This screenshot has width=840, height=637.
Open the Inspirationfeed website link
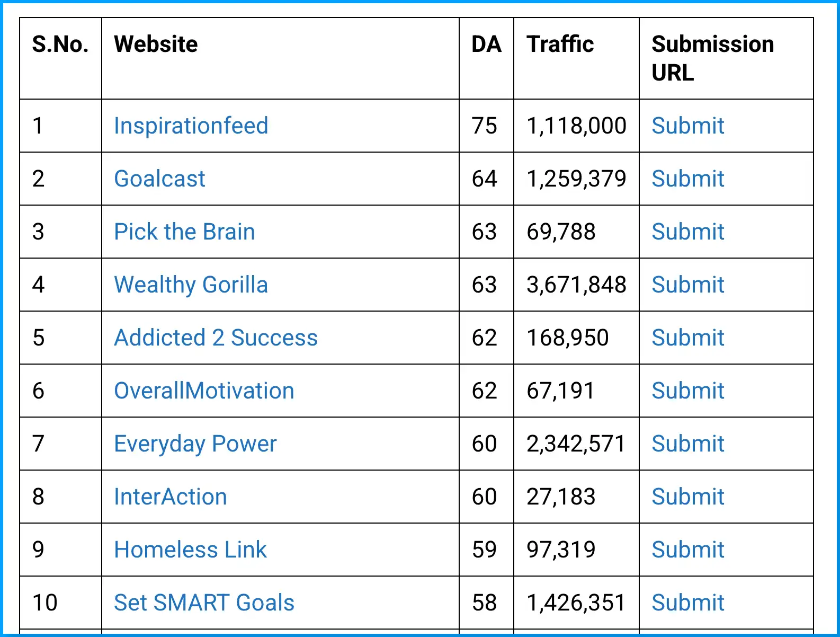click(191, 126)
